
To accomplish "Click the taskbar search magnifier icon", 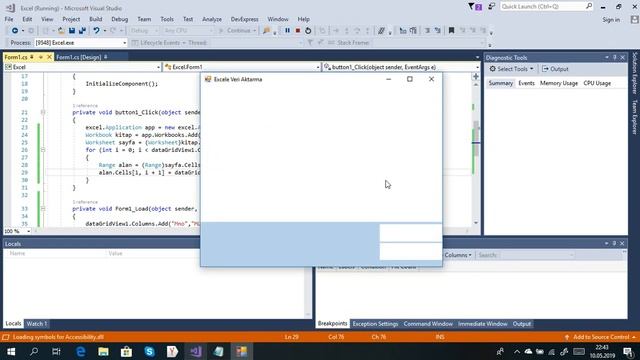I will 34,351.
